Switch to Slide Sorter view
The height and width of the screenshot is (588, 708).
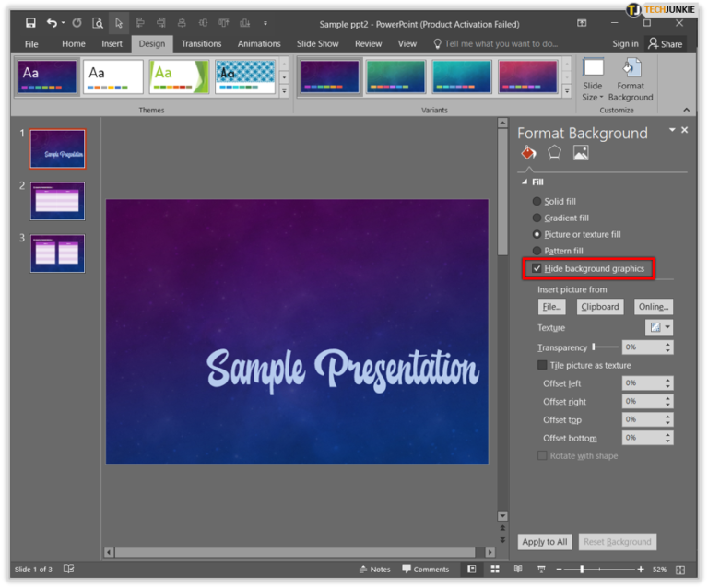[495, 570]
